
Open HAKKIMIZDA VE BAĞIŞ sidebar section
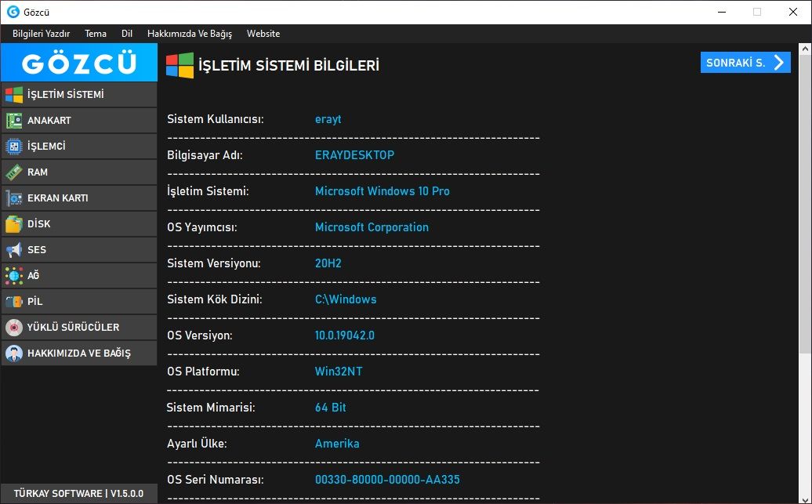tap(79, 354)
